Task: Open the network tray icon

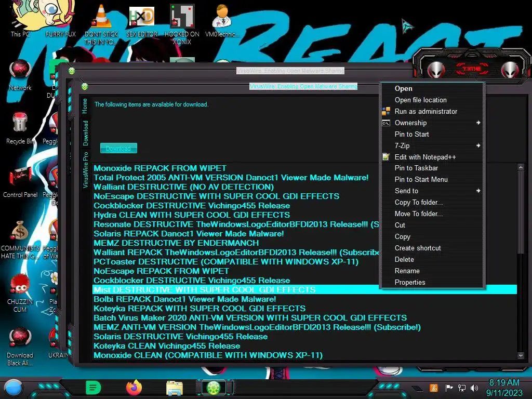Action: (x=462, y=388)
